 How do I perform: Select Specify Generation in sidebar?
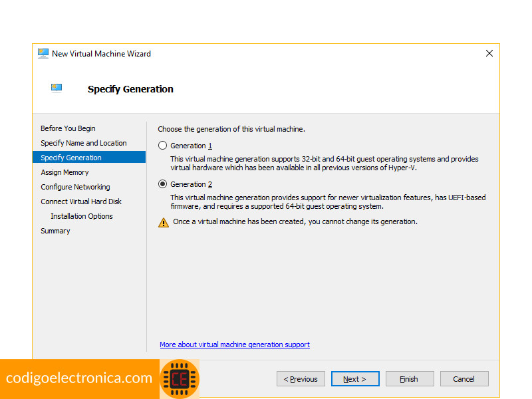[89, 158]
